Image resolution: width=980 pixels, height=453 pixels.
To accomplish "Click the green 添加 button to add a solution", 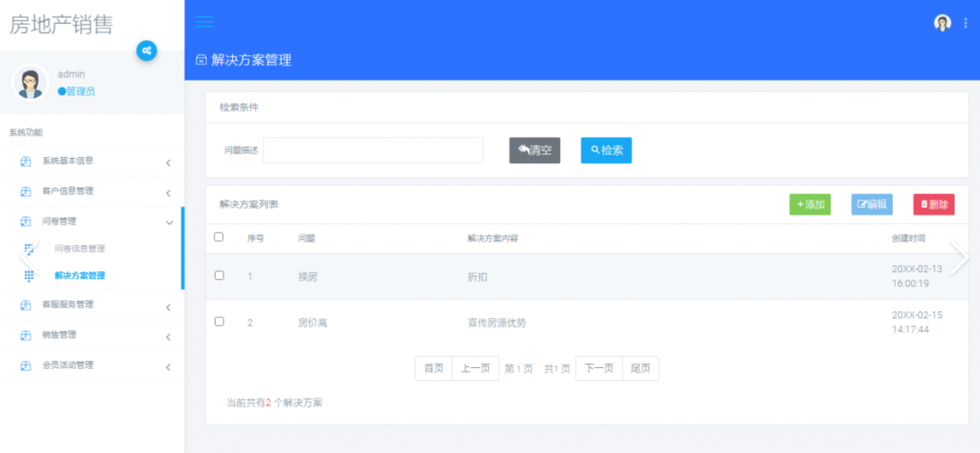I will [x=810, y=204].
